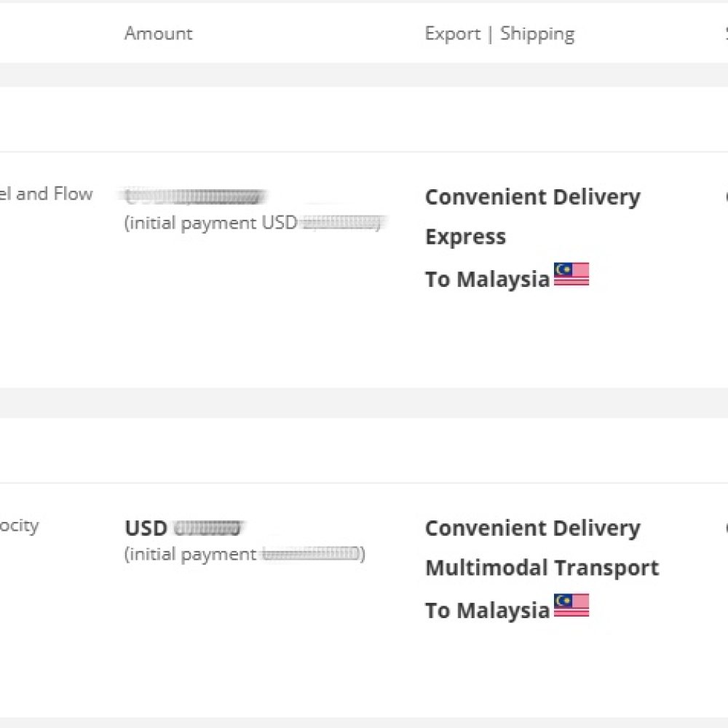Click blurred initial payment value in Multimodal Transport order
This screenshot has width=728, height=728.
pos(311,554)
